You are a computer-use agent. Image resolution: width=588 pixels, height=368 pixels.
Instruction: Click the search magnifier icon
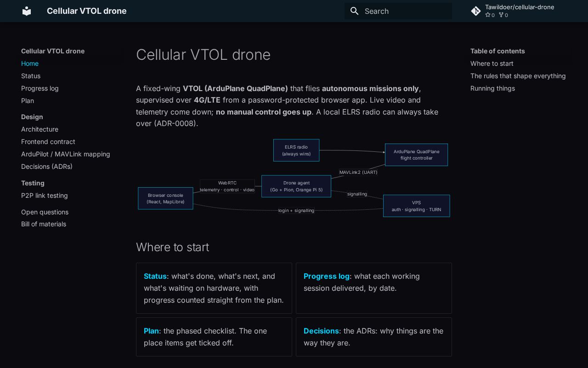tap(354, 11)
